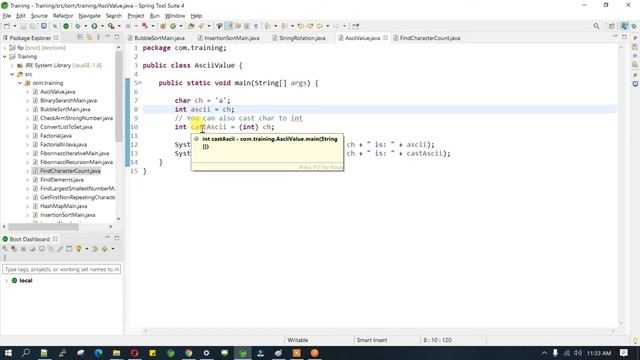Image resolution: width=640 pixels, height=360 pixels.
Task: Expand JRE System Library node
Action: coord(12,65)
